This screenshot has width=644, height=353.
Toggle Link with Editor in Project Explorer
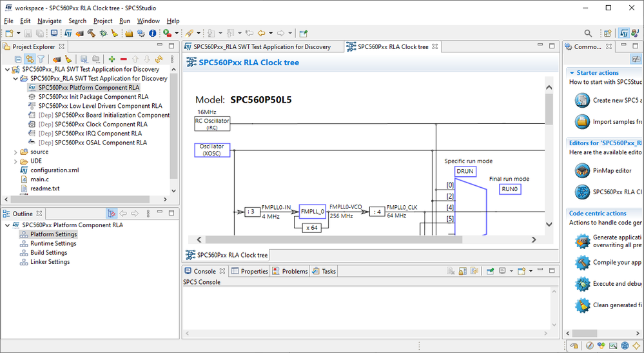[30, 59]
